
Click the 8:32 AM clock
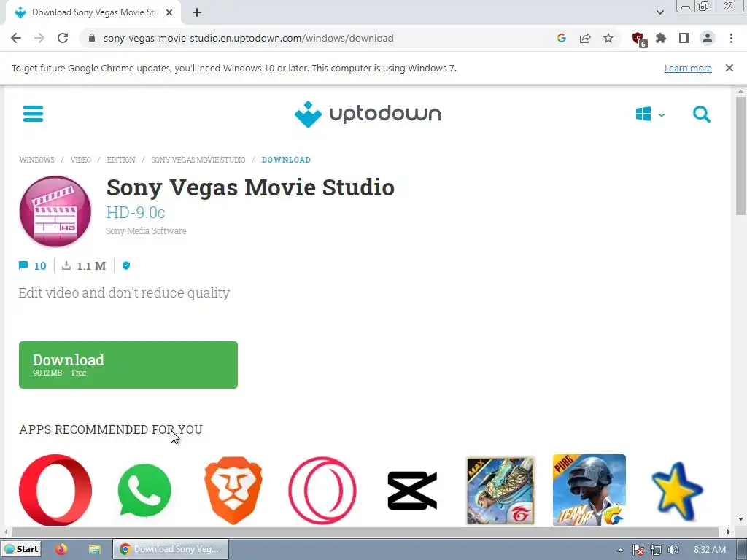click(710, 550)
